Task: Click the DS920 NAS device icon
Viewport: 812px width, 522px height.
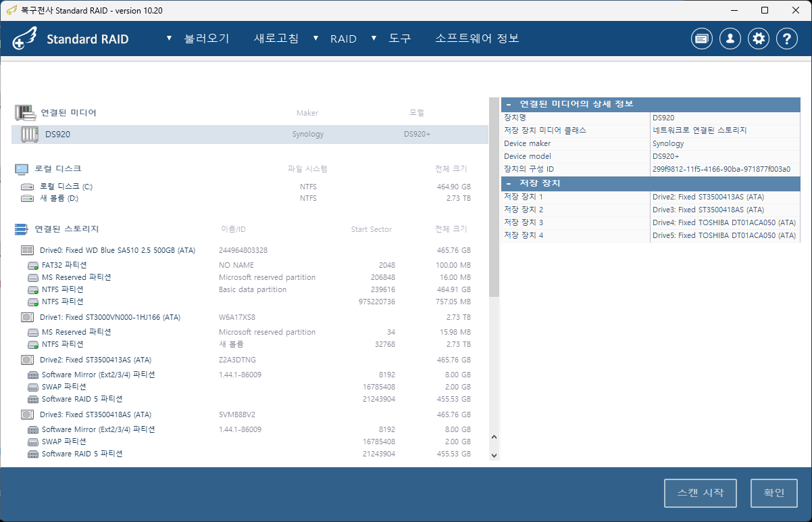Action: tap(30, 134)
